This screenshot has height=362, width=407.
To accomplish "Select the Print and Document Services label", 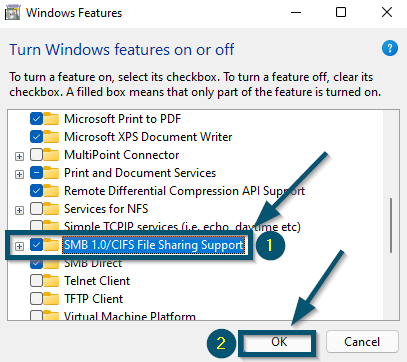I will click(x=140, y=173).
